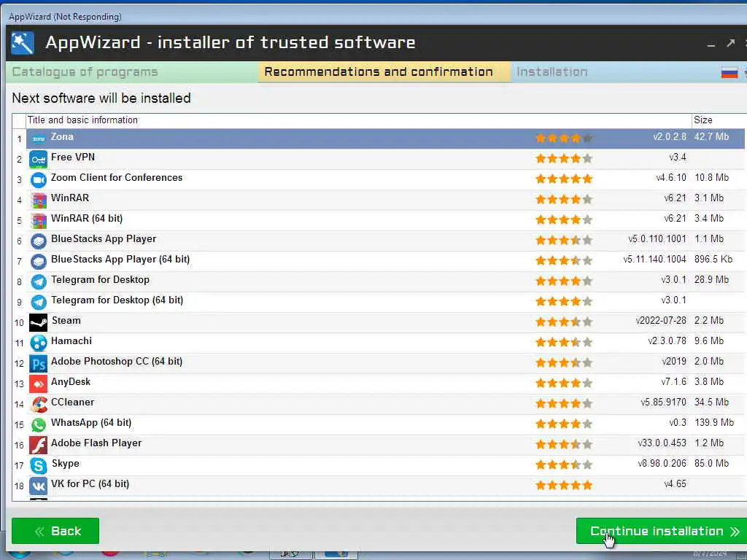The height and width of the screenshot is (560, 747).
Task: Click Continue installation button
Action: 661,531
